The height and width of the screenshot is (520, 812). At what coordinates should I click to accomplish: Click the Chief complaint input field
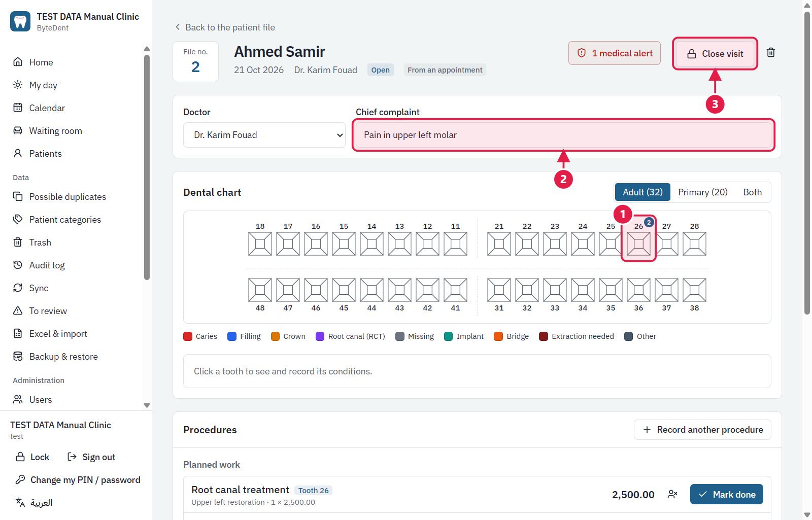[563, 135]
